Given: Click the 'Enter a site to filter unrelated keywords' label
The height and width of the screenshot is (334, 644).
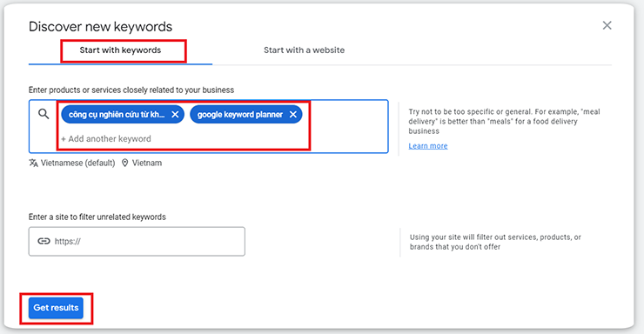Looking at the screenshot, I should point(97,217).
